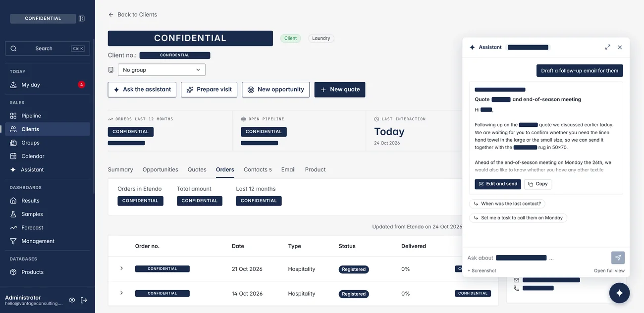Image resolution: width=644 pixels, height=313 pixels.
Task: Click the Assistant sparkle icon in panel header
Action: (472, 48)
